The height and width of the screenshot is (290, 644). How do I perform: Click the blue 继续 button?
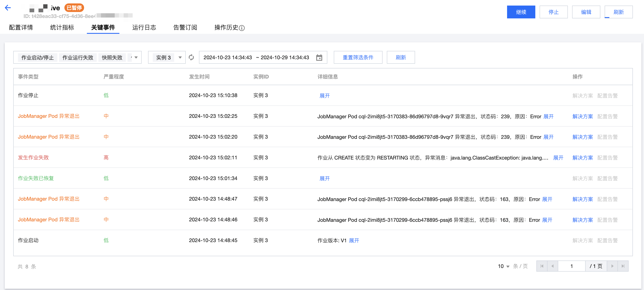tap(521, 12)
